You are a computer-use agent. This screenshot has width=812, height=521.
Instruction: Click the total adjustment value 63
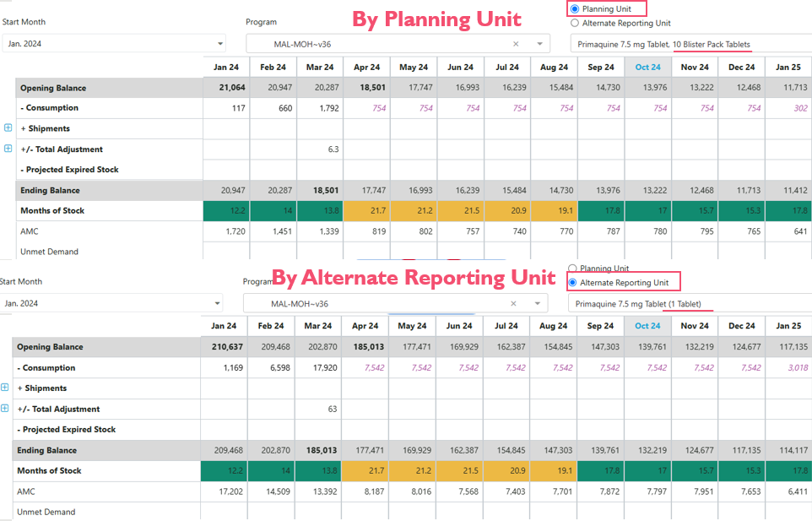coord(333,410)
